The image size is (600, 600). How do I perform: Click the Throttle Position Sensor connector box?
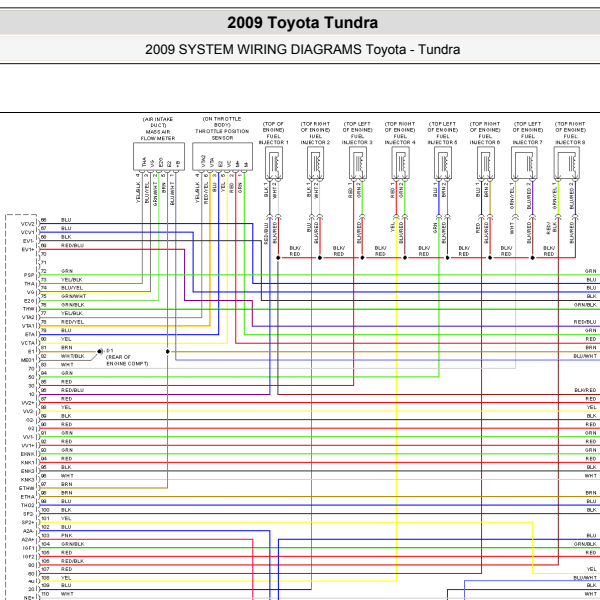222,157
